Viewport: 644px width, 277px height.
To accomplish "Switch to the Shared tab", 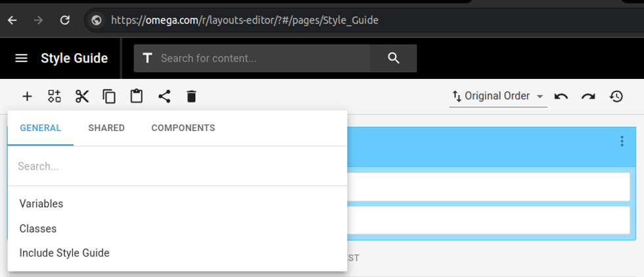I will pos(106,128).
